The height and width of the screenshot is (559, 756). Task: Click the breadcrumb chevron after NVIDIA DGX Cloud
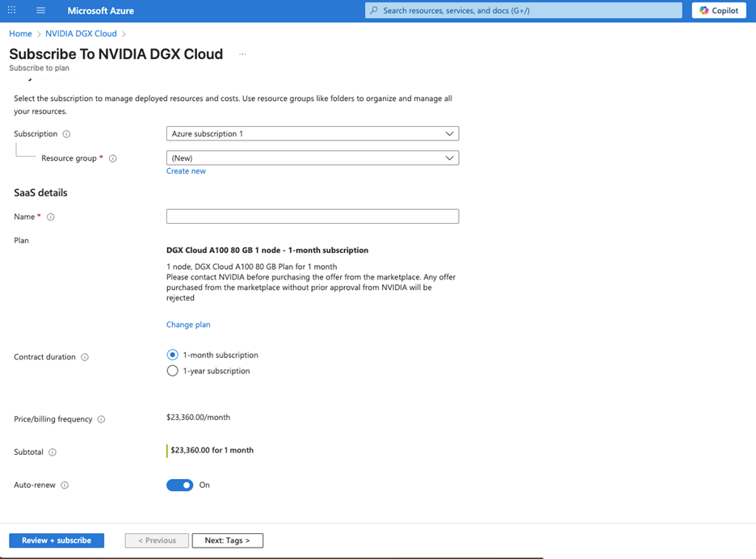click(124, 34)
